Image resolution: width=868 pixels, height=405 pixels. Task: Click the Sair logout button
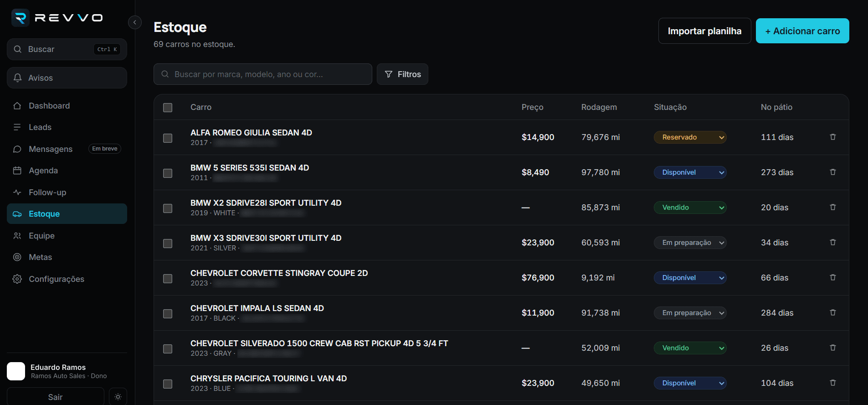pos(56,397)
